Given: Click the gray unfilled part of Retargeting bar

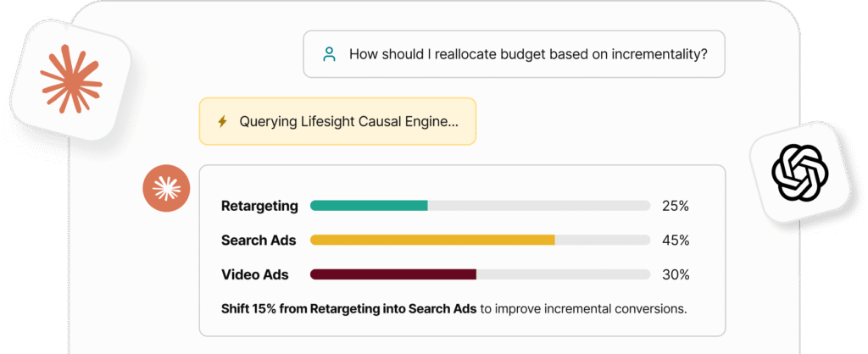Looking at the screenshot, I should (539, 206).
